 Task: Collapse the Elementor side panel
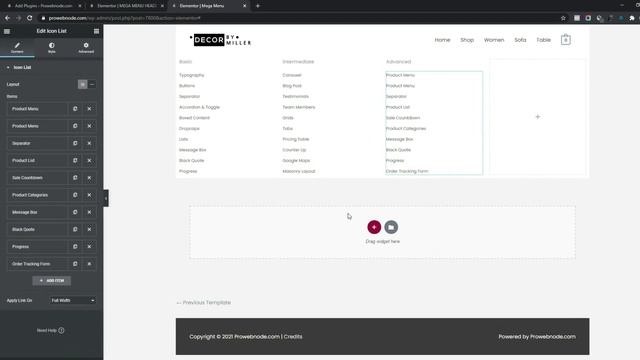coord(106,198)
